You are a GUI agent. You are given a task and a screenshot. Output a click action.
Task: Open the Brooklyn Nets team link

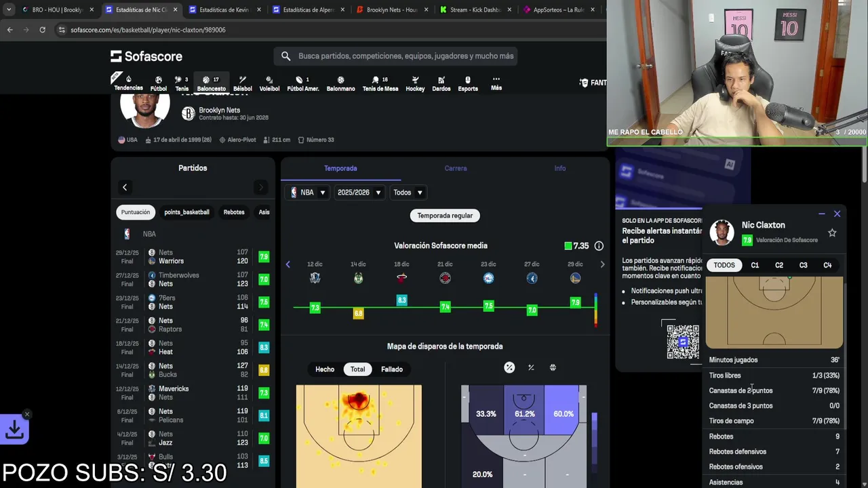220,110
